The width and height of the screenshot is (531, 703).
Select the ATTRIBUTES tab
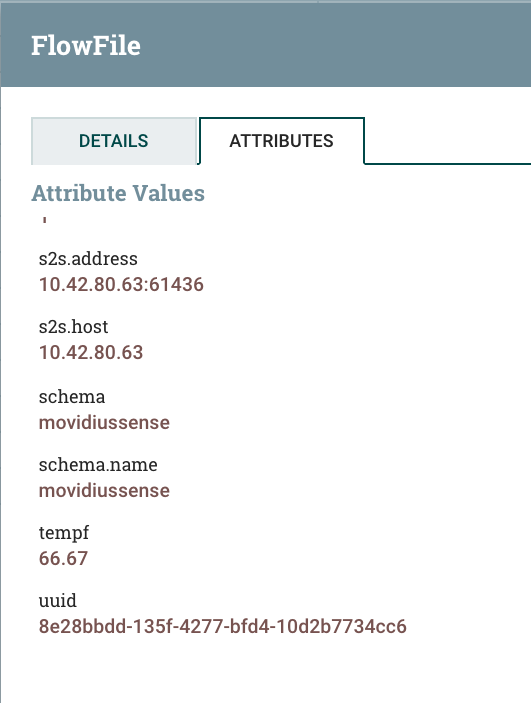282,141
